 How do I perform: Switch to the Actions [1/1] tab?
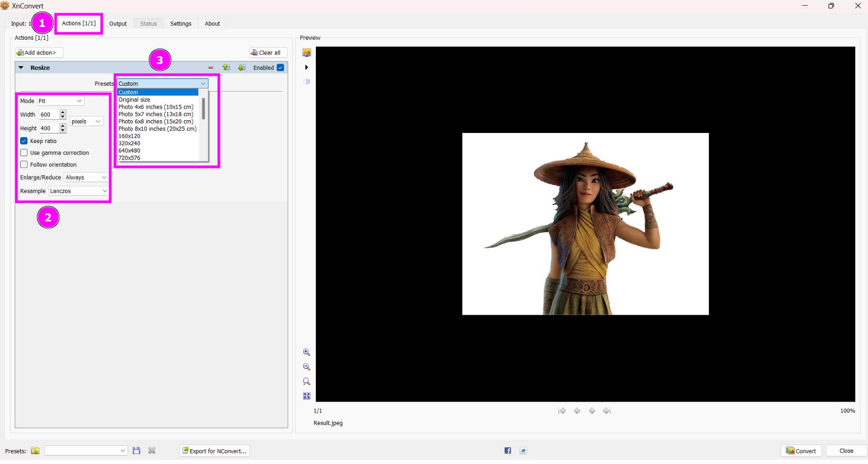pyautogui.click(x=79, y=23)
